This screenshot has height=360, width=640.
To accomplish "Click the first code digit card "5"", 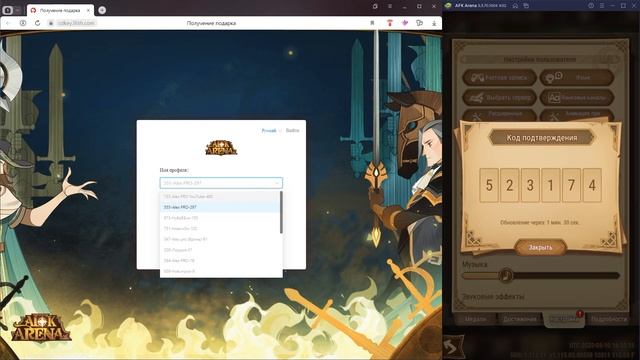I will 489,185.
